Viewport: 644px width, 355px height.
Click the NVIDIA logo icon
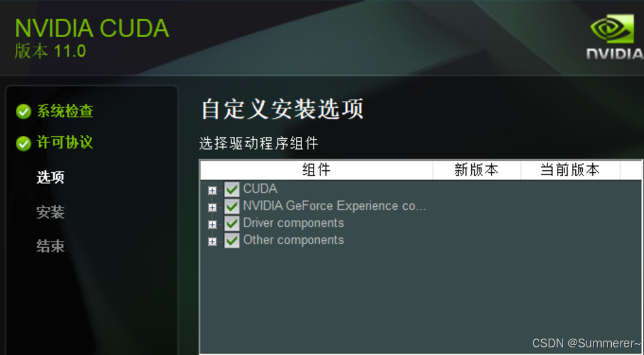614,37
